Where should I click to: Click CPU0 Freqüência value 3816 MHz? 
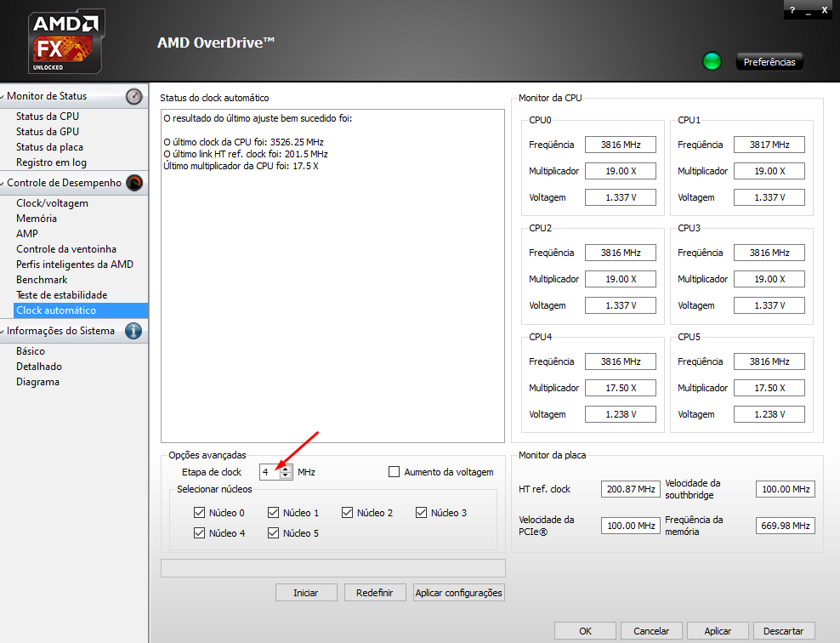[621, 145]
